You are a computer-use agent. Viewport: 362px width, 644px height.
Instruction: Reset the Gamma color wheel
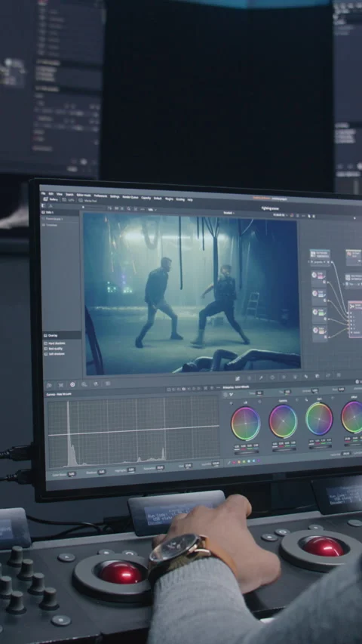296,400
